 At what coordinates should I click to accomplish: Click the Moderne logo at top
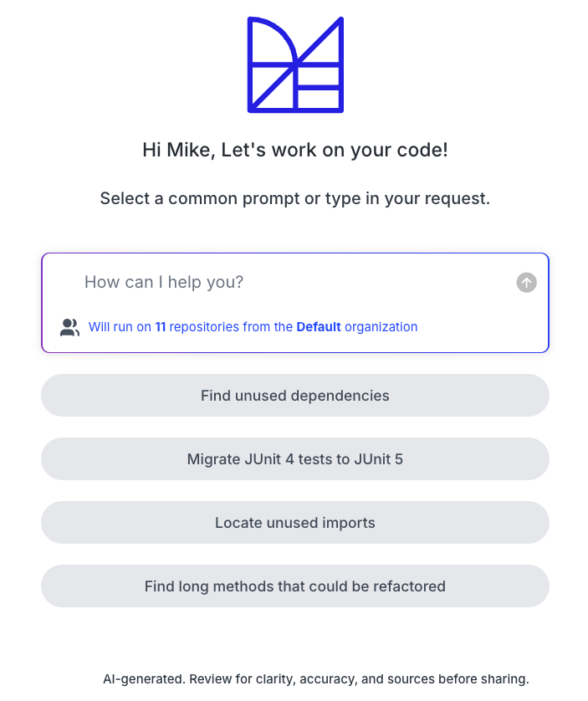pyautogui.click(x=295, y=64)
